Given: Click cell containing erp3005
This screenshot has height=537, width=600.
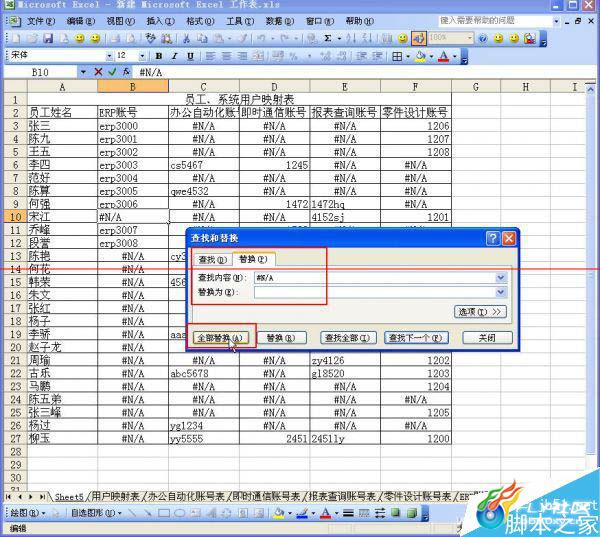Looking at the screenshot, I should (133, 191).
